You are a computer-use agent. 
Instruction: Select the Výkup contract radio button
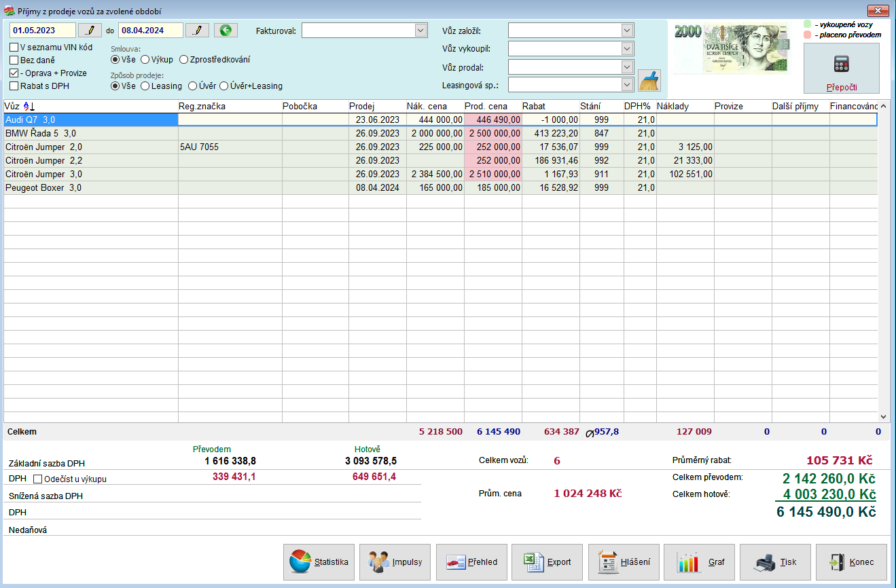click(145, 60)
